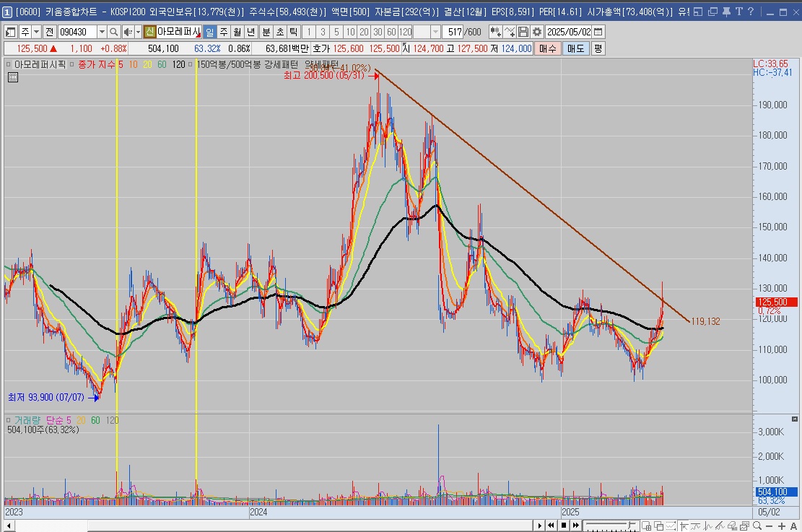Click the 매도 sell button
The width and height of the screenshot is (802, 532).
(575, 48)
